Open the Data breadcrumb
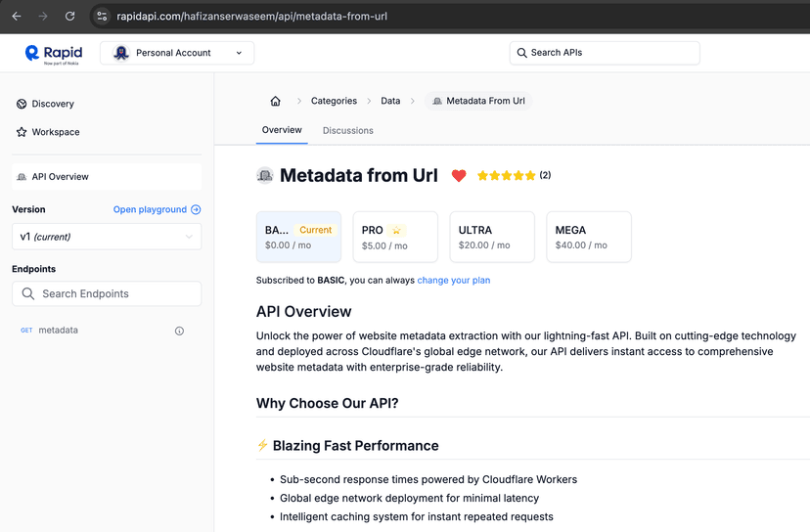Image resolution: width=810 pixels, height=532 pixels. 390,101
